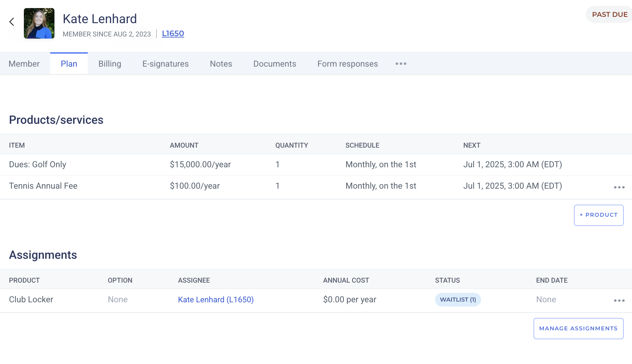Open the Billing tab

point(110,64)
